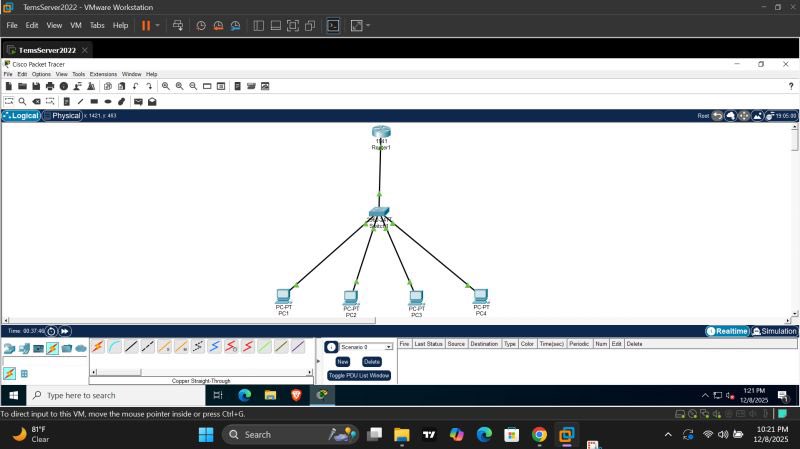The height and width of the screenshot is (449, 800).
Task: Open the VMware Tabs menu
Action: point(97,25)
